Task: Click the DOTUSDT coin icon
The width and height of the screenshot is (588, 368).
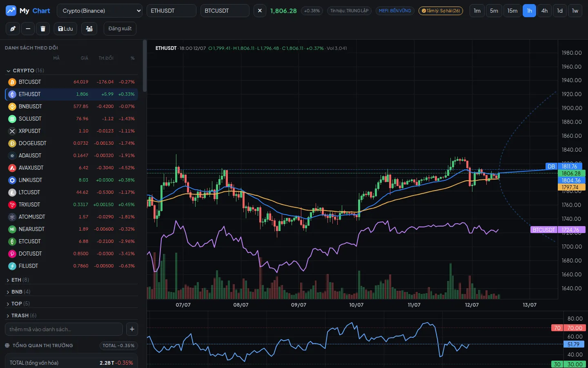Action: click(12, 254)
